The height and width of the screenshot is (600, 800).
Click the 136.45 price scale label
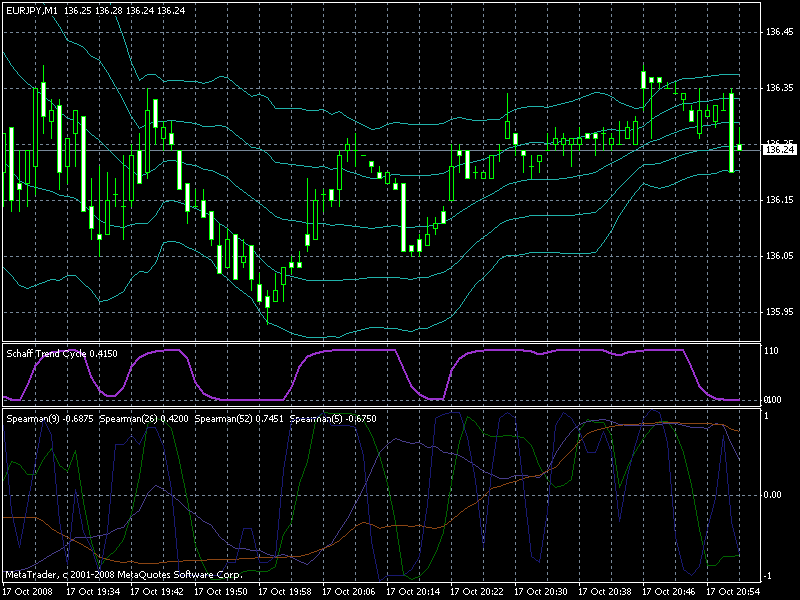pos(780,32)
